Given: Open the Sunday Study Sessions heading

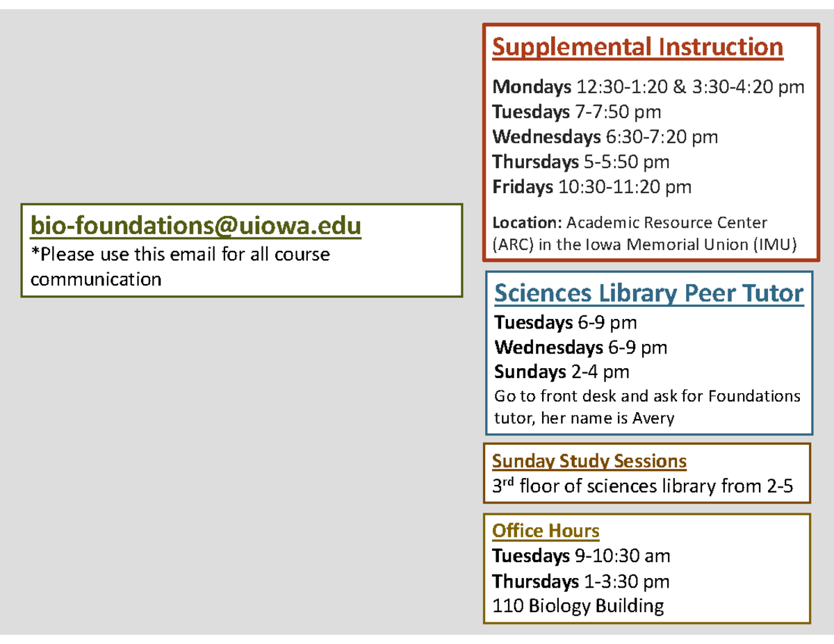Looking at the screenshot, I should tap(589, 461).
